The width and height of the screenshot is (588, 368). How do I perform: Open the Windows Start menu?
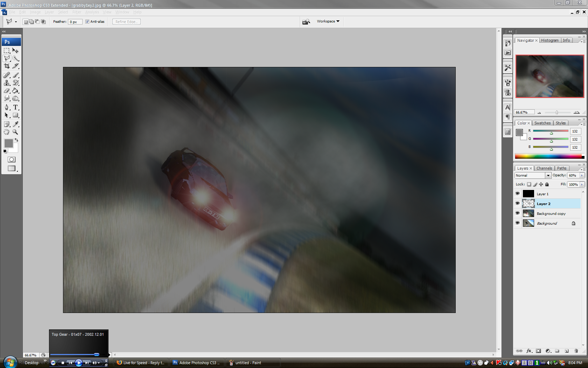(x=10, y=362)
